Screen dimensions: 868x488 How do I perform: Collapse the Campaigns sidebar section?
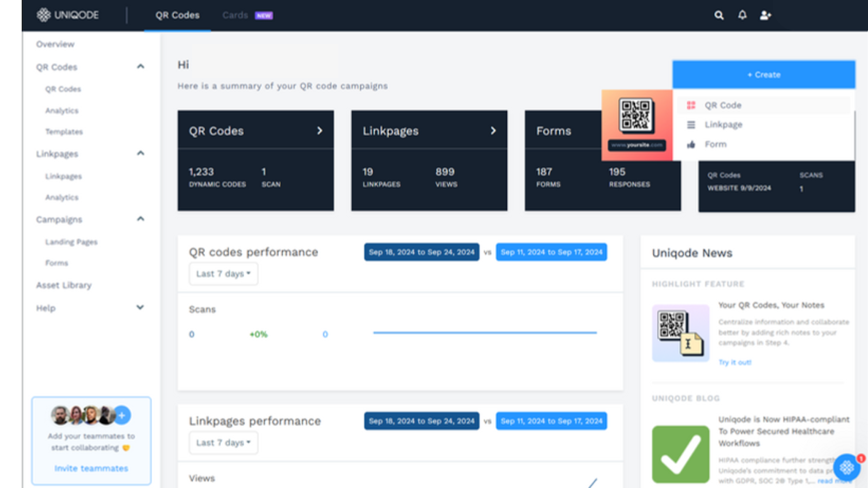[x=141, y=219]
